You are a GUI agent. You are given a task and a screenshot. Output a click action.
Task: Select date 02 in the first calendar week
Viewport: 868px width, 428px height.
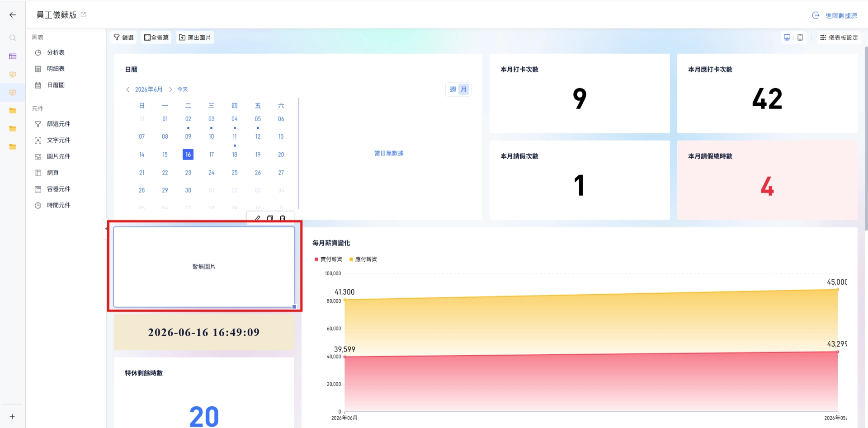[188, 119]
